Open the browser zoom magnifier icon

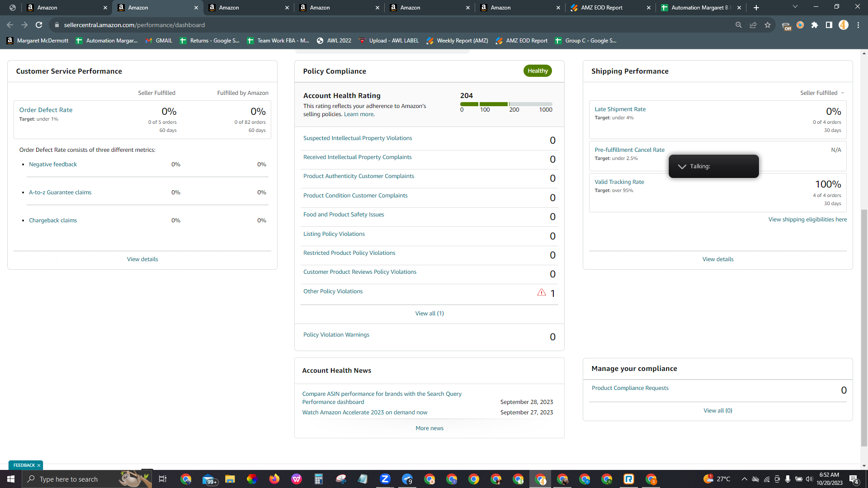[739, 25]
